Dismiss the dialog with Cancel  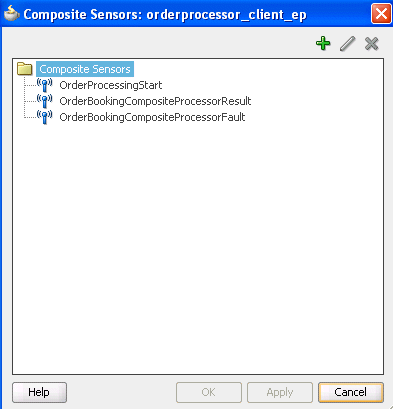point(351,392)
